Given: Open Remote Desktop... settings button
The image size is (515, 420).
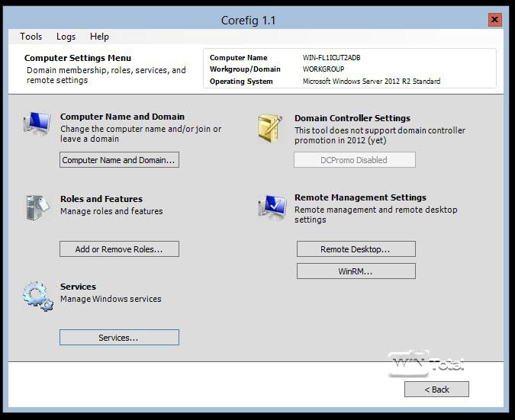Looking at the screenshot, I should click(356, 249).
